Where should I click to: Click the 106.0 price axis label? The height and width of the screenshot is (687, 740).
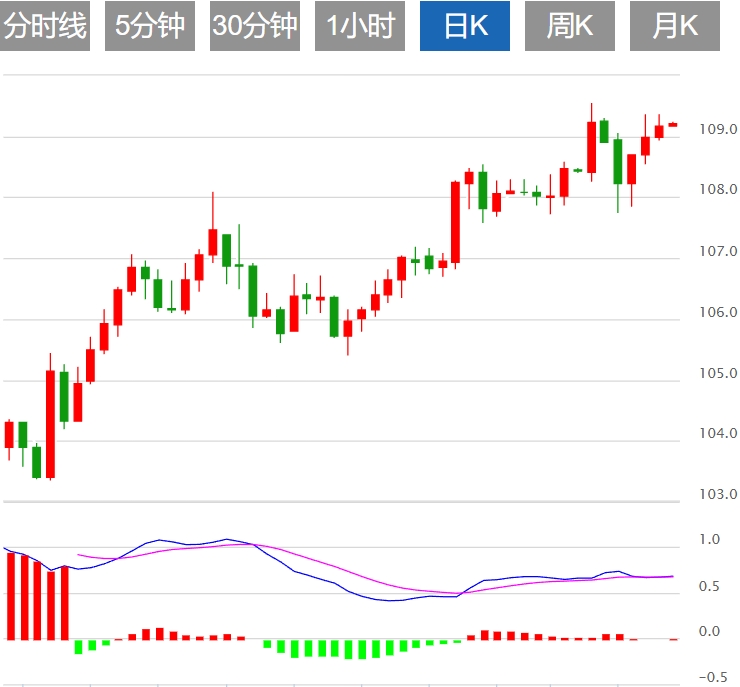(x=718, y=312)
